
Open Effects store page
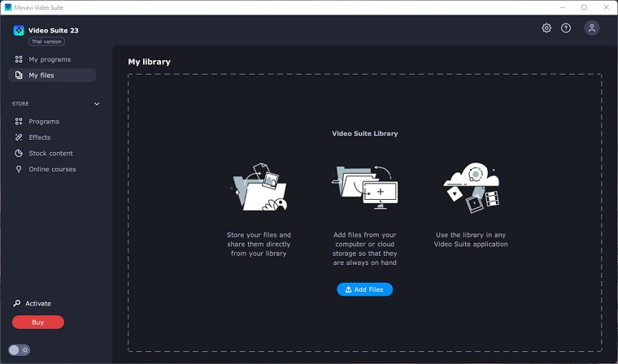tap(52, 137)
